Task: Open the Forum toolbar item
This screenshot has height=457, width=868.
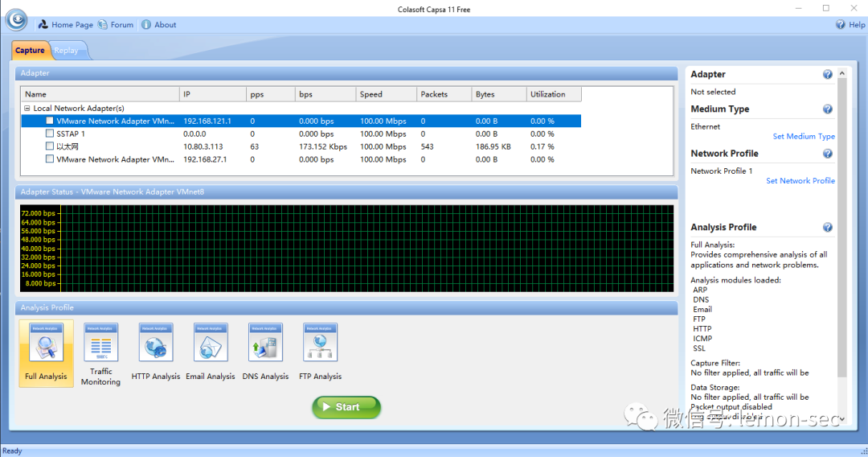Action: click(x=116, y=24)
